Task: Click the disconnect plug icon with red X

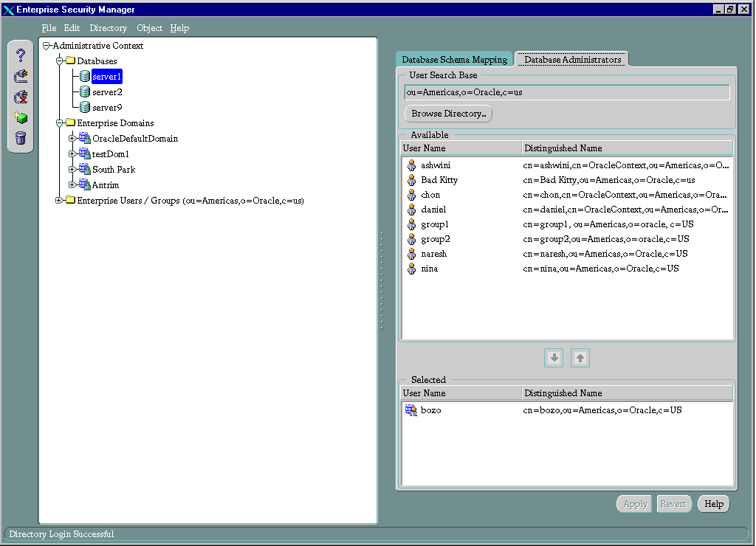Action: click(21, 97)
